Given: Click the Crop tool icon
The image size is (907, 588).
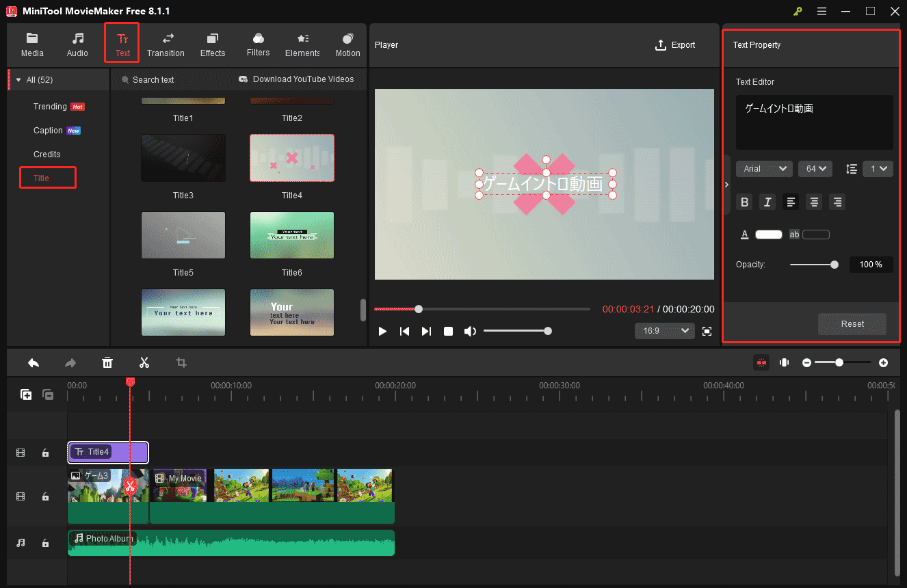Looking at the screenshot, I should tap(181, 362).
